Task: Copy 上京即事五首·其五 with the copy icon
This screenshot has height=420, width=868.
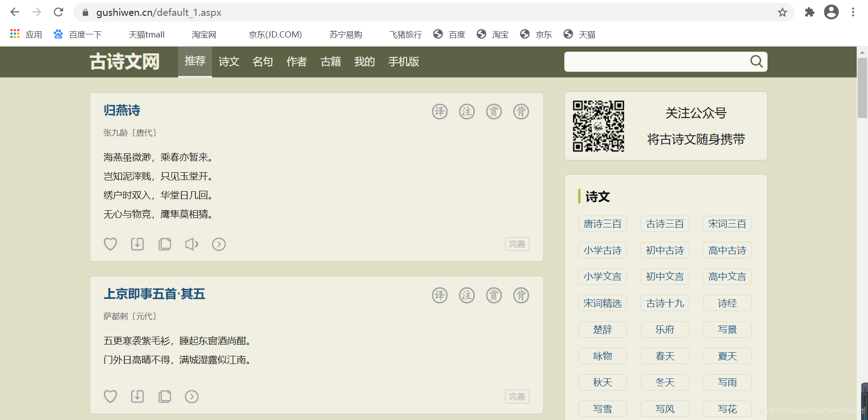Action: pos(165,396)
